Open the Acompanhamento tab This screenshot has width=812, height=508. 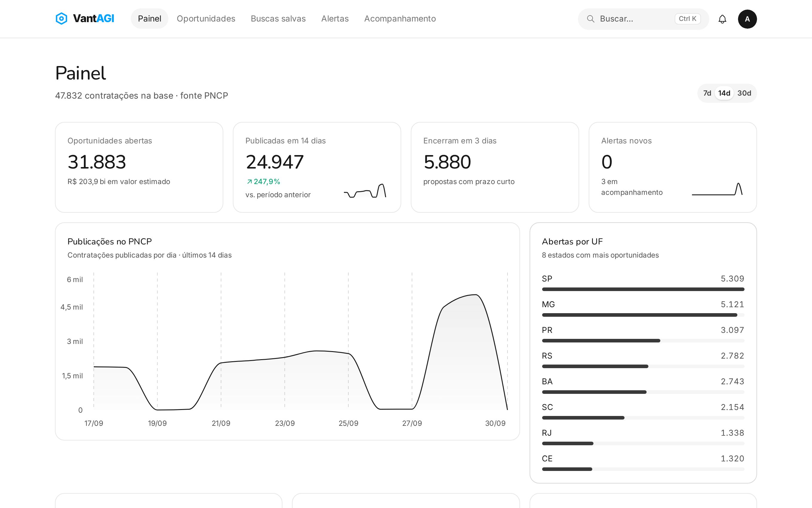pyautogui.click(x=400, y=19)
